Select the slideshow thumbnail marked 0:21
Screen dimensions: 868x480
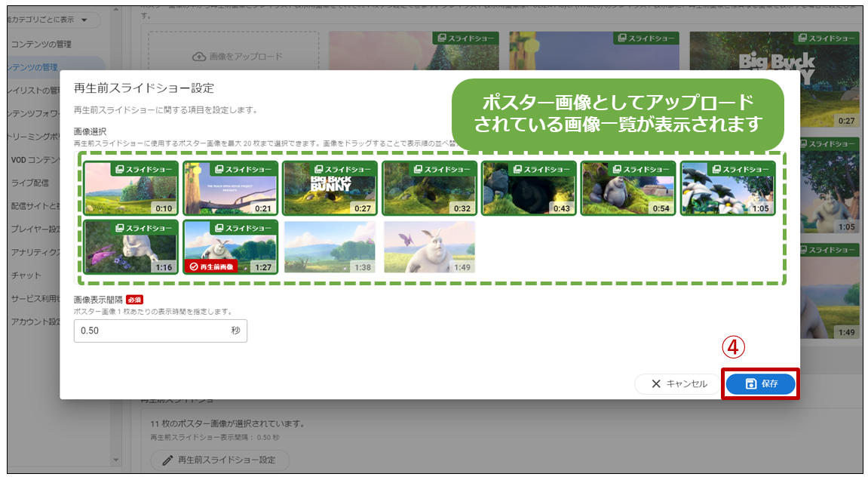coord(230,189)
